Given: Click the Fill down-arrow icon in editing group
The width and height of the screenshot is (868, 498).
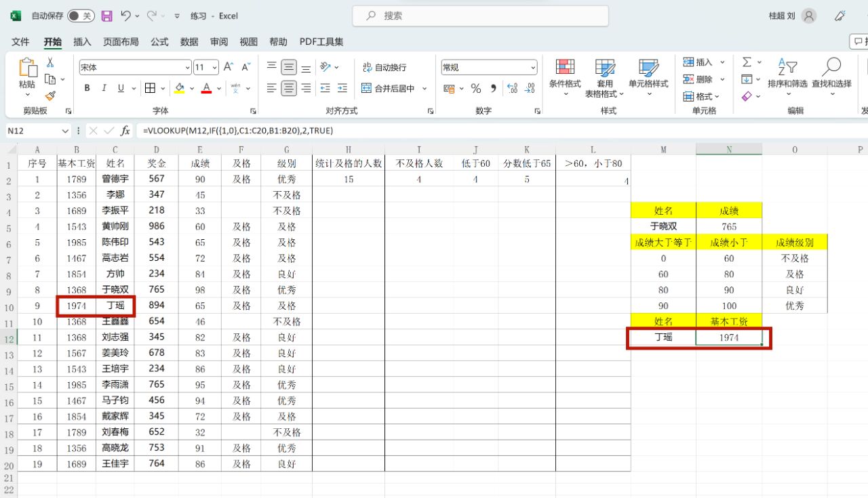Looking at the screenshot, I should (747, 79).
